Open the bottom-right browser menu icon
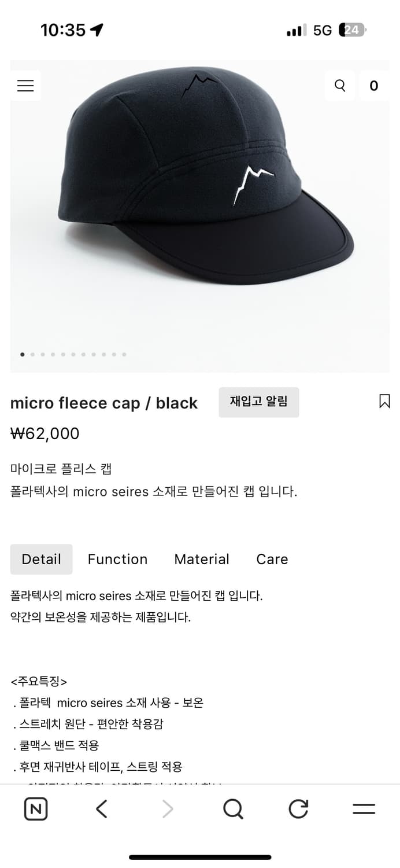Image resolution: width=400 pixels, height=868 pixels. point(365,808)
